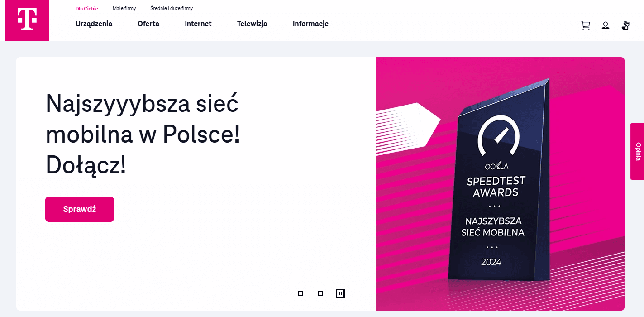Screen dimensions: 644x317
Task: Click the T-Mobile logo
Action: coord(27,20)
